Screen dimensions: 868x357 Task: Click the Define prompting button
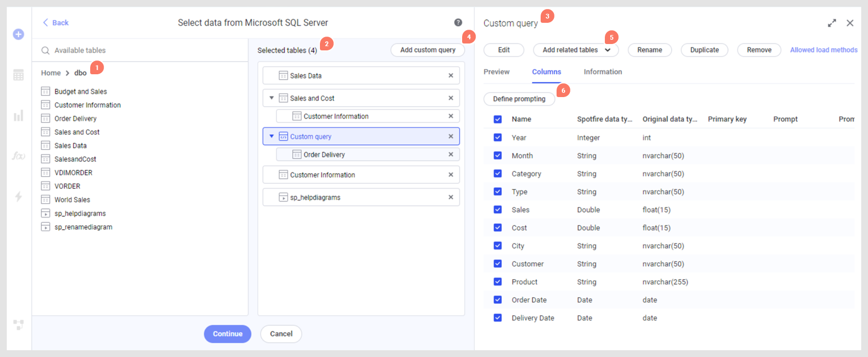519,99
